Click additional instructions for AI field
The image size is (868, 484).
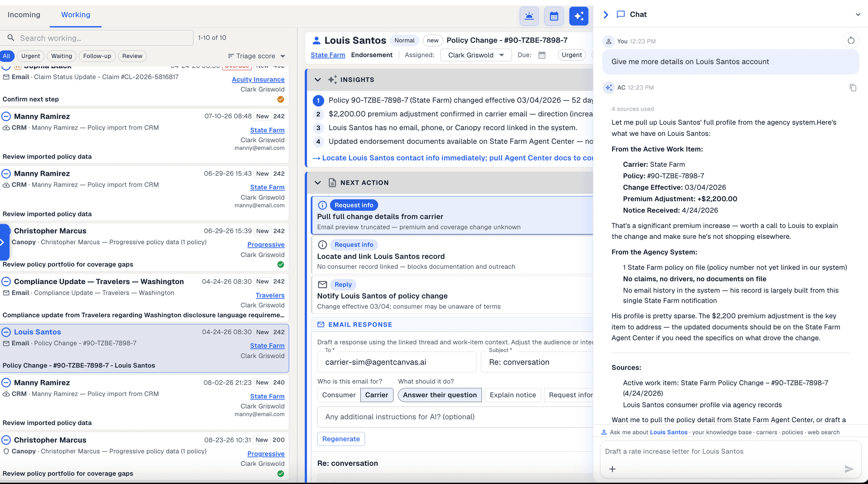pyautogui.click(x=455, y=417)
